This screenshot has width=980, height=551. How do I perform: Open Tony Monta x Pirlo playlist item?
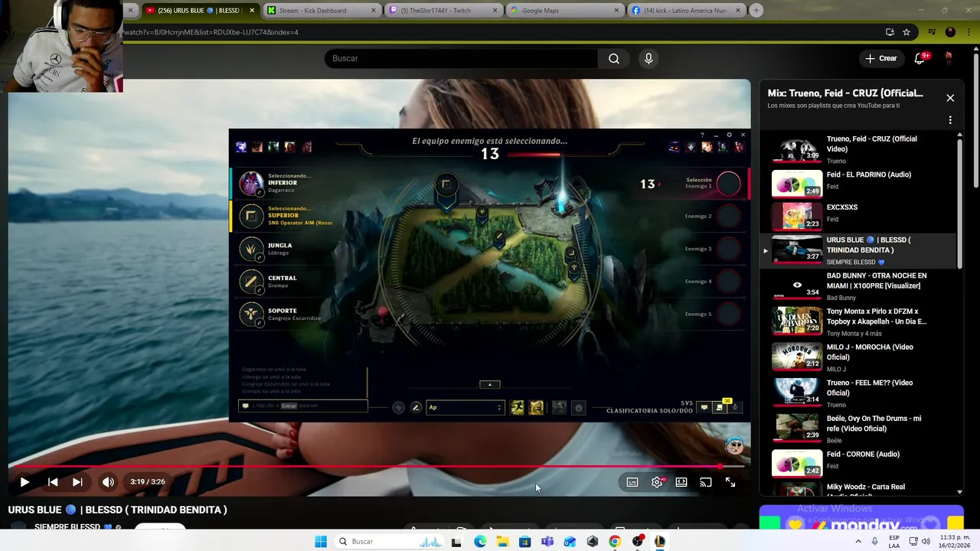click(857, 321)
